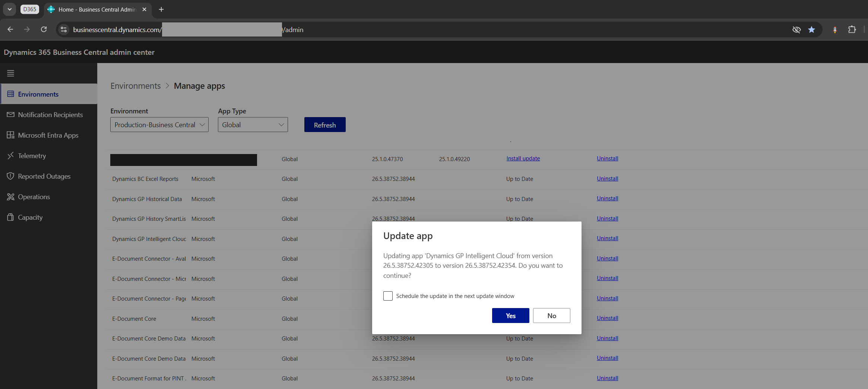Uninstall E-Document Core app
868x389 pixels.
click(608, 318)
